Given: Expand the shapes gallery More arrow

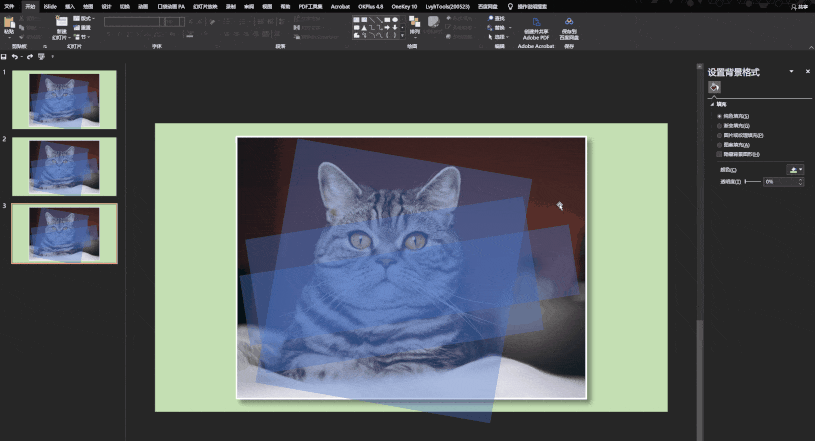Looking at the screenshot, I should (402, 35).
